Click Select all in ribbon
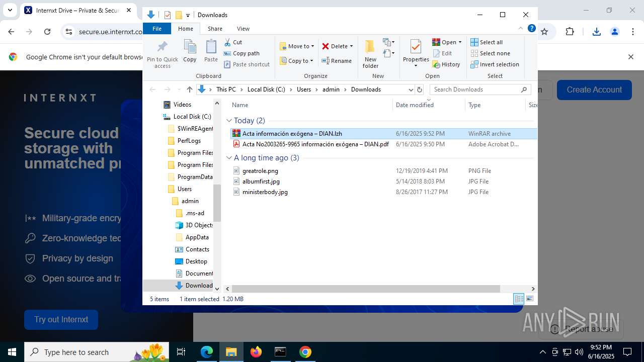The image size is (644, 362). pyautogui.click(x=487, y=42)
